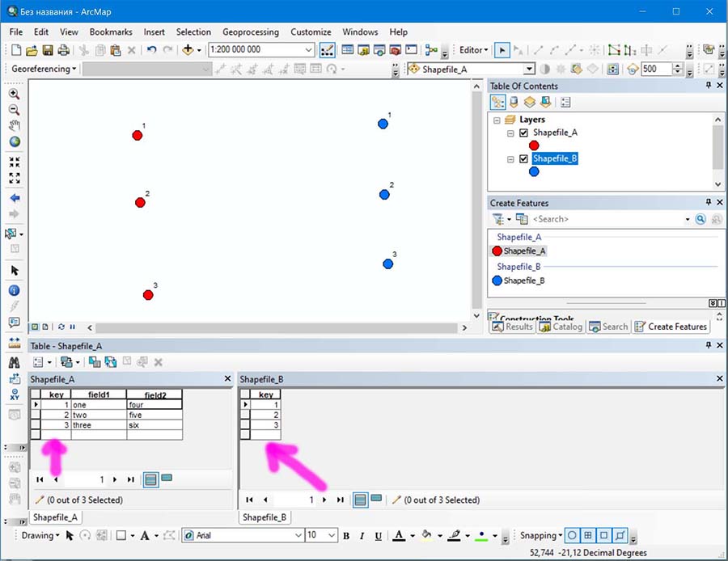
Task: Click the Full Extent globe icon
Action: tap(15, 142)
